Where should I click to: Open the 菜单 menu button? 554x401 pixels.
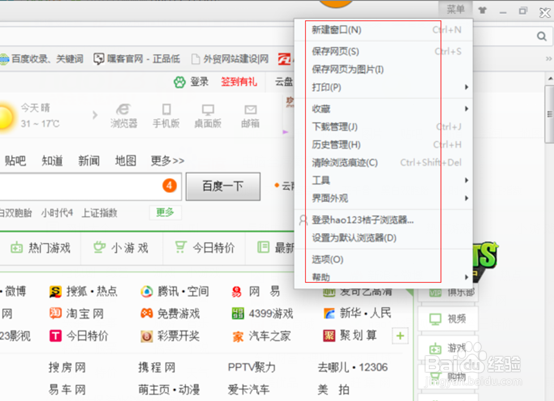(455, 10)
